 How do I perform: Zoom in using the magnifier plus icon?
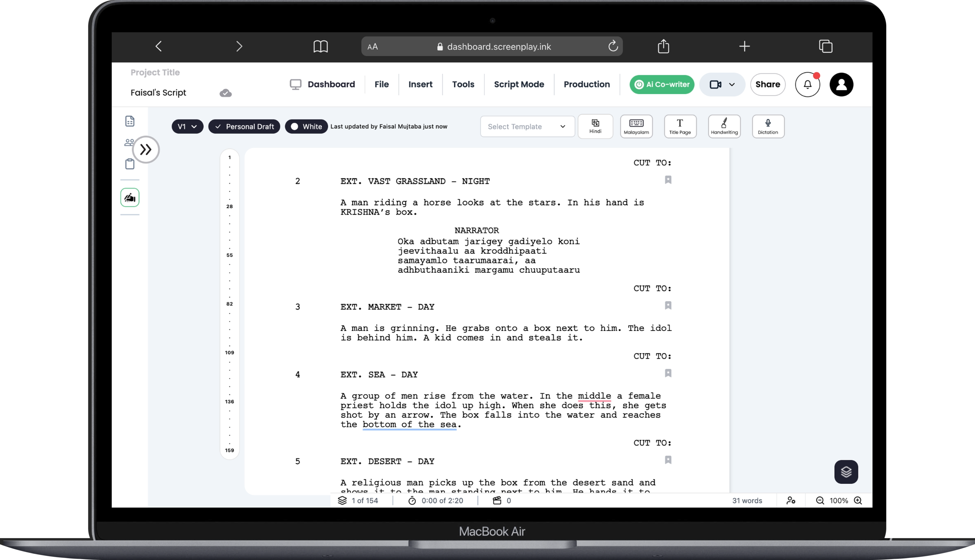click(x=858, y=500)
